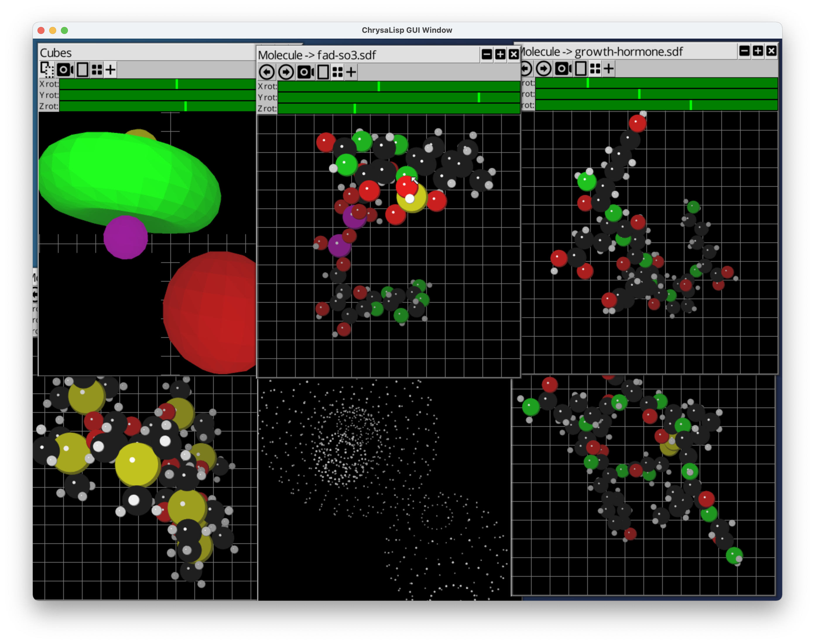Screen dimensions: 815x644
Task: Click plus icon in fad-so3 toolbar
Action: pos(351,72)
